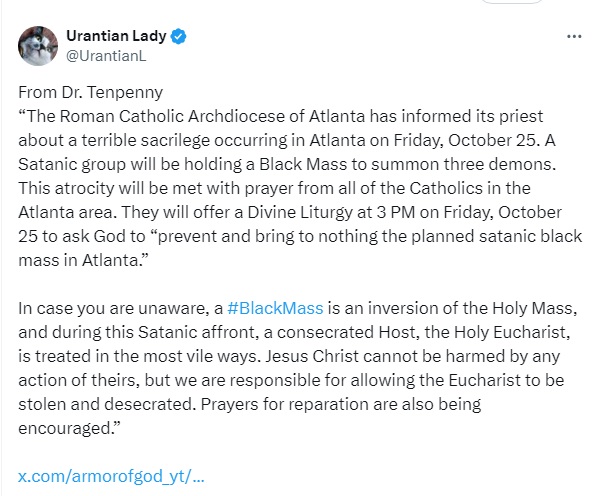This screenshot has width=593, height=496.
Task: Follow the x.com/armorofgod_yt link
Action: [x=111, y=476]
